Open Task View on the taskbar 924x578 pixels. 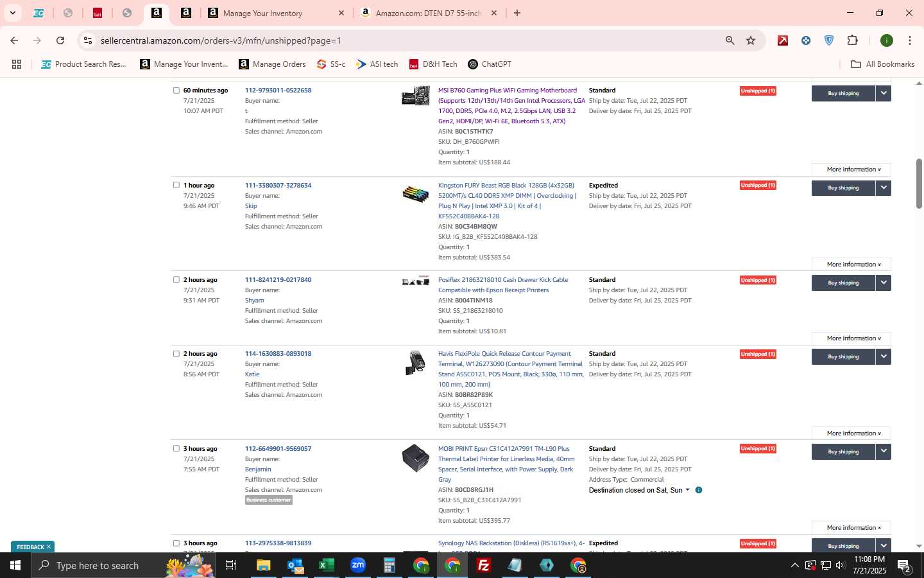231,565
